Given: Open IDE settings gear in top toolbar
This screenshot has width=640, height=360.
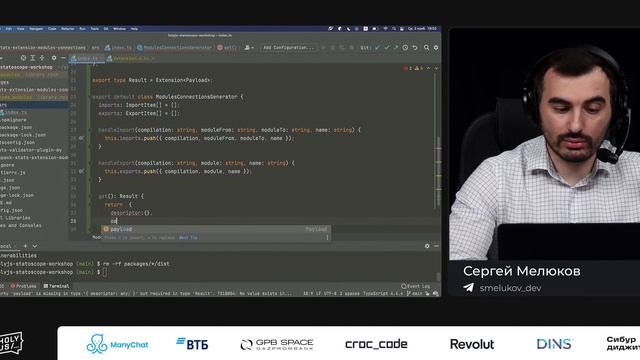Looking at the screenshot, I should [x=436, y=48].
